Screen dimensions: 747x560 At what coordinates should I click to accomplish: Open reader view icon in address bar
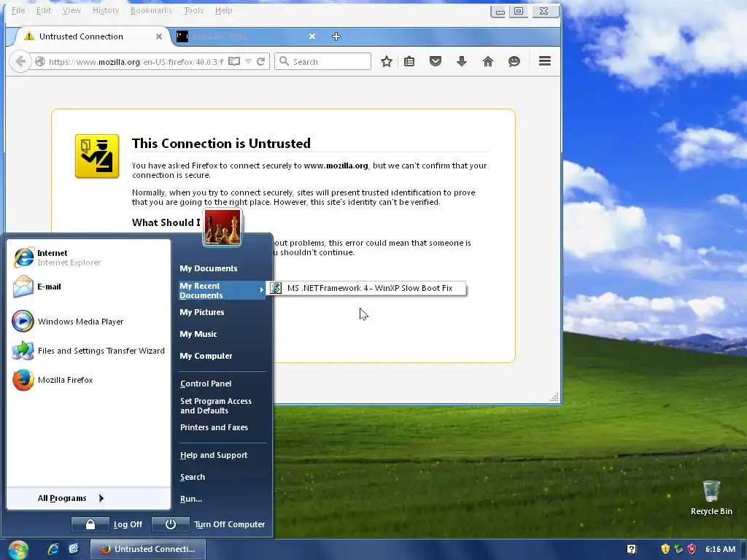point(234,61)
